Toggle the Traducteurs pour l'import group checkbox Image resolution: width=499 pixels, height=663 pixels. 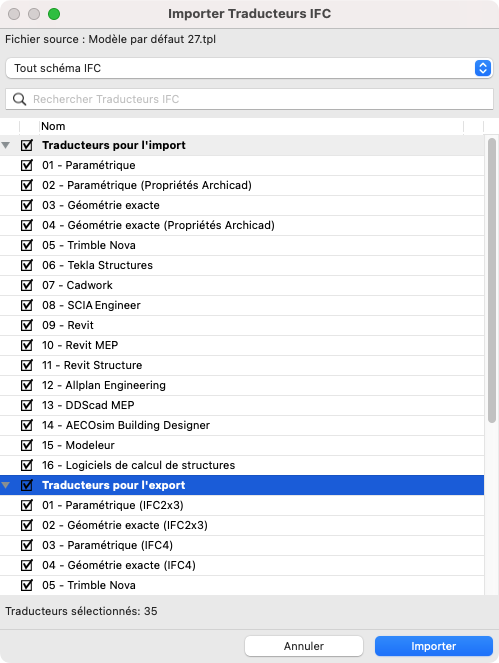coord(27,145)
